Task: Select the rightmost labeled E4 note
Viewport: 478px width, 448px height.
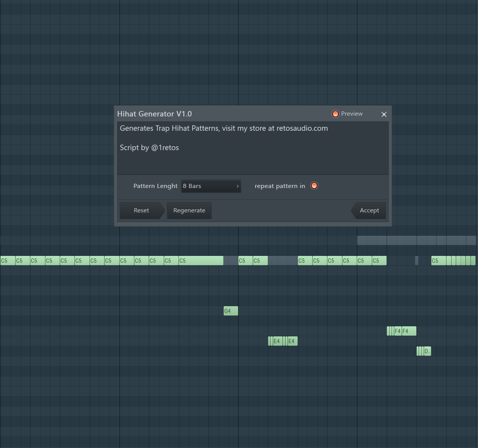Action: point(292,341)
